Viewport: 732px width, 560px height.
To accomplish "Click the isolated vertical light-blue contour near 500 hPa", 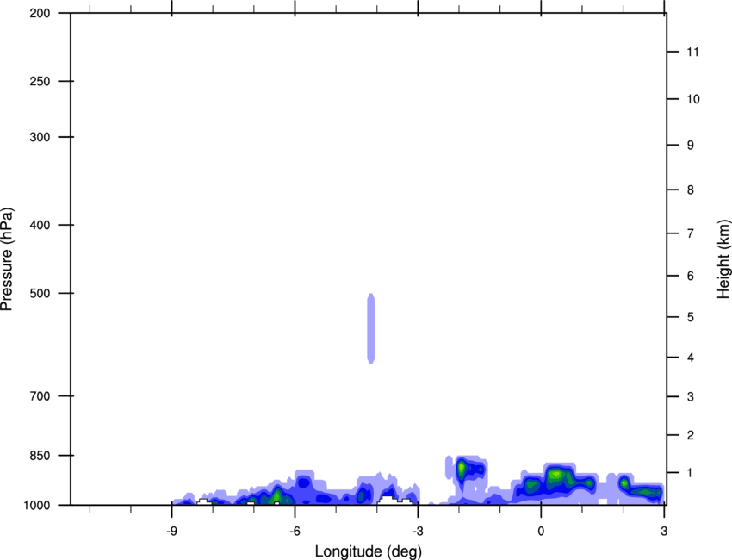I will tap(371, 328).
